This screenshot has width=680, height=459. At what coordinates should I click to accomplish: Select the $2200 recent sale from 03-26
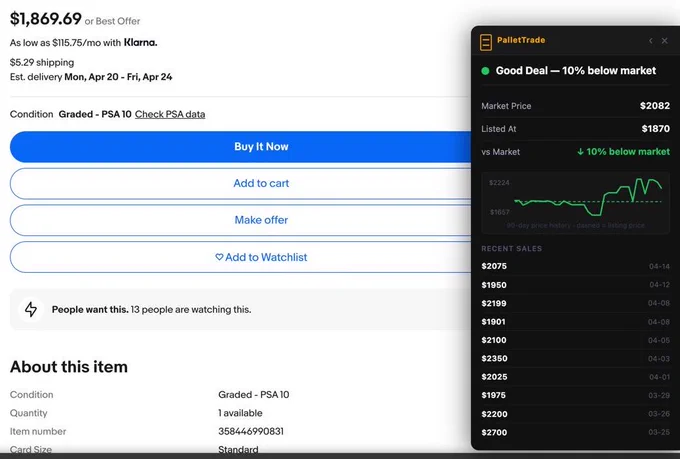[x=575, y=414]
